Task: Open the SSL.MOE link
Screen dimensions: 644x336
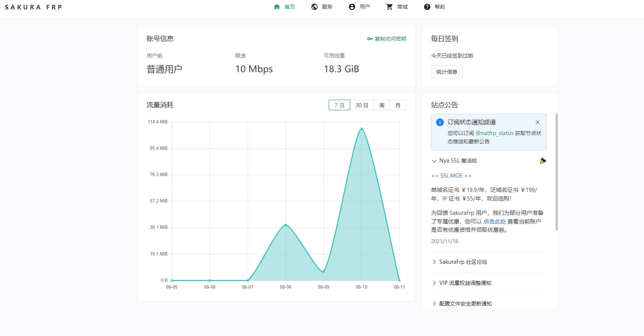Action: pyautogui.click(x=451, y=176)
